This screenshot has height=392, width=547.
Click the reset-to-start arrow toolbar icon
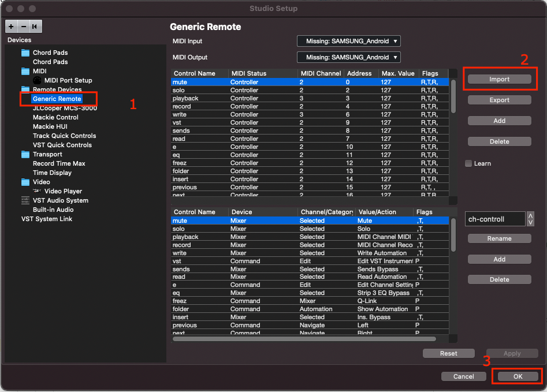pos(35,27)
